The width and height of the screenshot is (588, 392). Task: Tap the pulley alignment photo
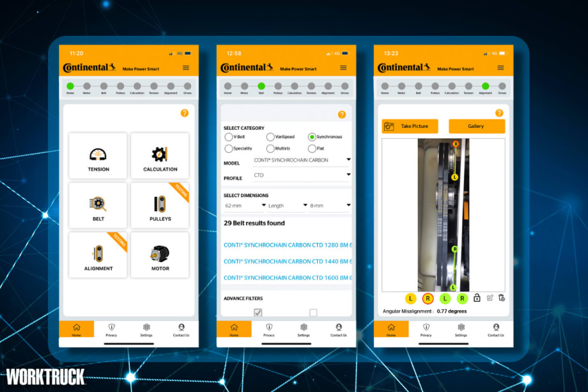[444, 215]
